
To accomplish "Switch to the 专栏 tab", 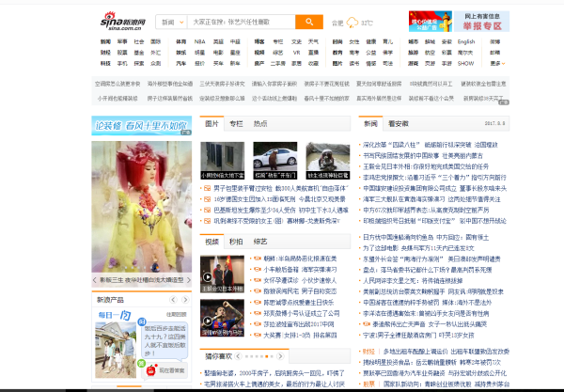I will pyautogui.click(x=236, y=124).
